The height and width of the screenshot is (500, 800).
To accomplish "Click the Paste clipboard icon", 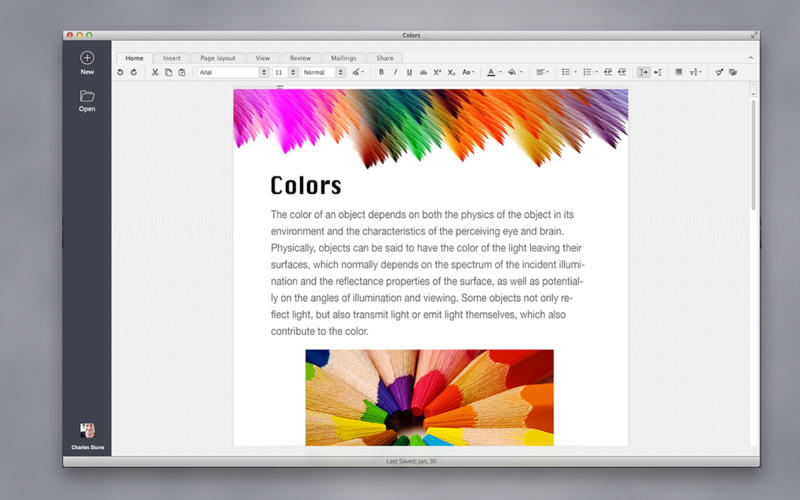I will (x=181, y=72).
